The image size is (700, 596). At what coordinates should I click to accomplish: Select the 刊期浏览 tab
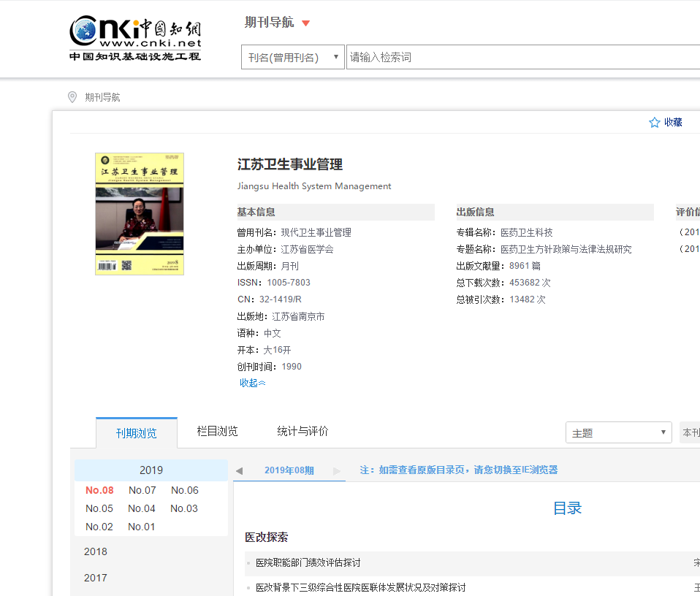coord(137,433)
